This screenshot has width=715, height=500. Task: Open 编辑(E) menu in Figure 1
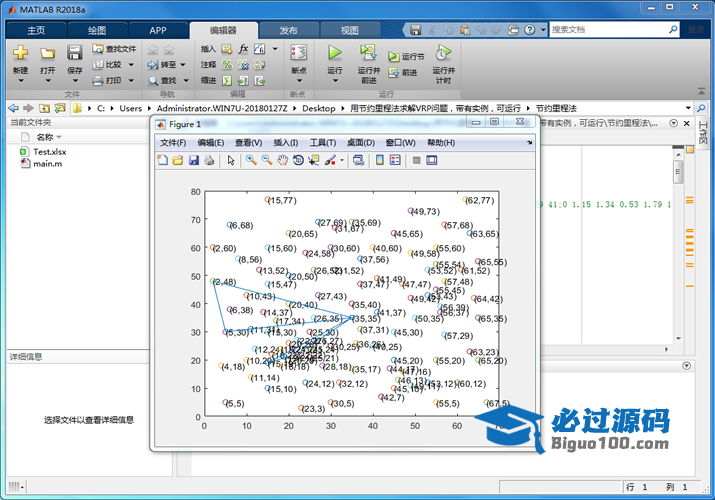(211, 143)
